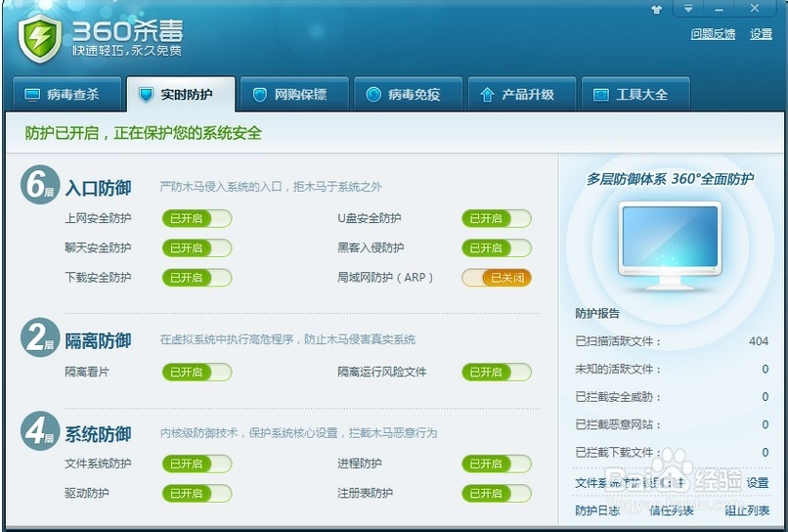The width and height of the screenshot is (788, 532).
Task: Click the 360 shield logo icon
Action: 40,38
